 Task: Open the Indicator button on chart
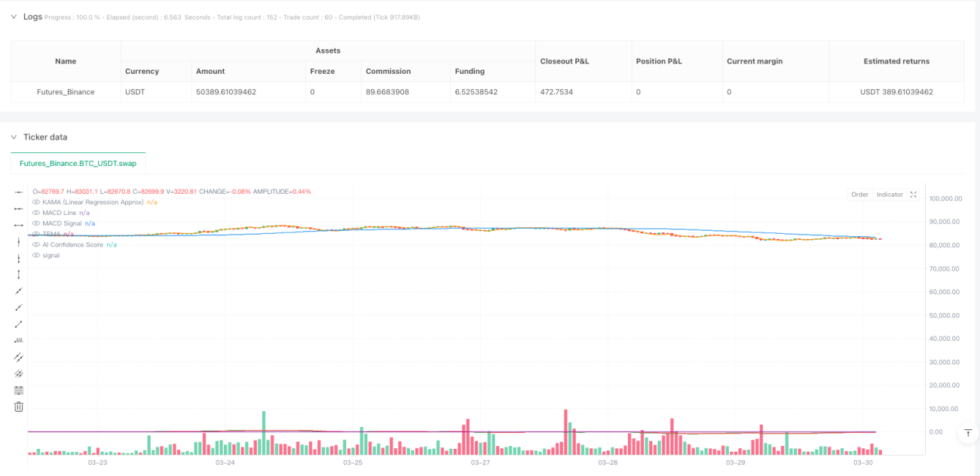[x=890, y=195]
